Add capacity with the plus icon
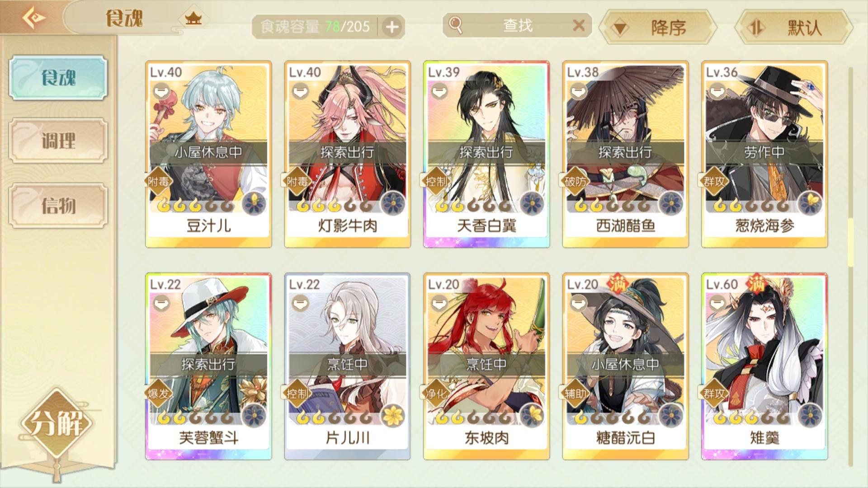This screenshot has width=868, height=488. click(x=392, y=27)
